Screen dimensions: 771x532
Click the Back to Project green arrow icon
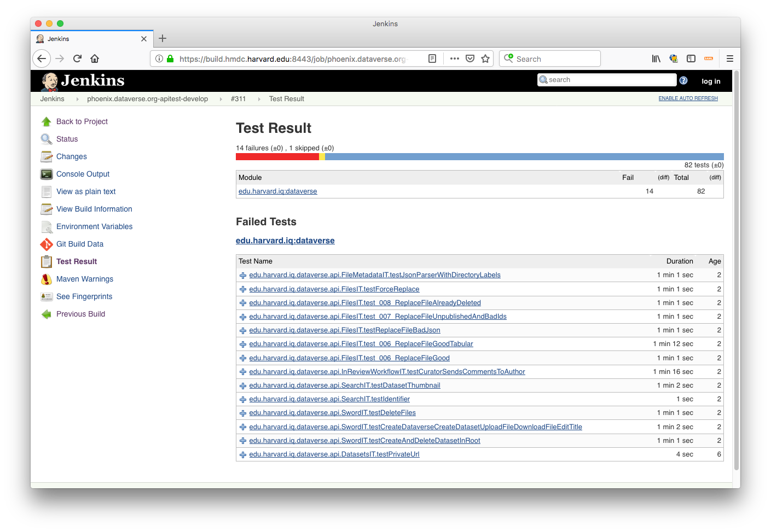pos(47,121)
